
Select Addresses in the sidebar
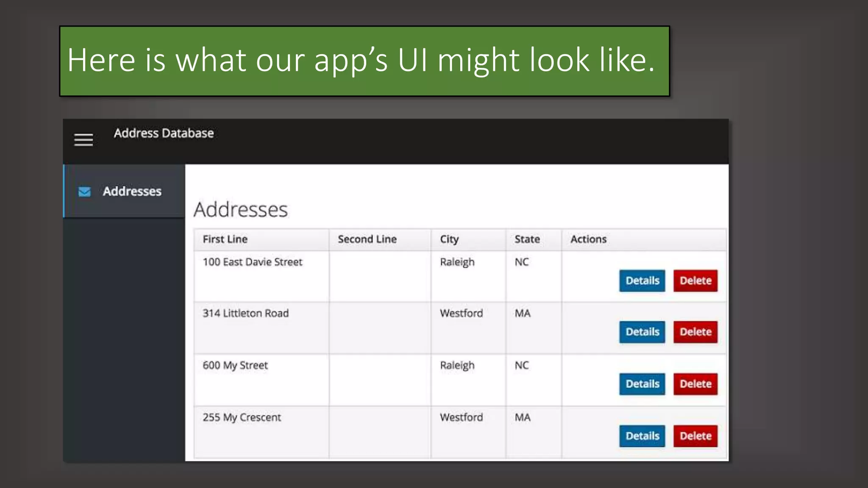(124, 191)
